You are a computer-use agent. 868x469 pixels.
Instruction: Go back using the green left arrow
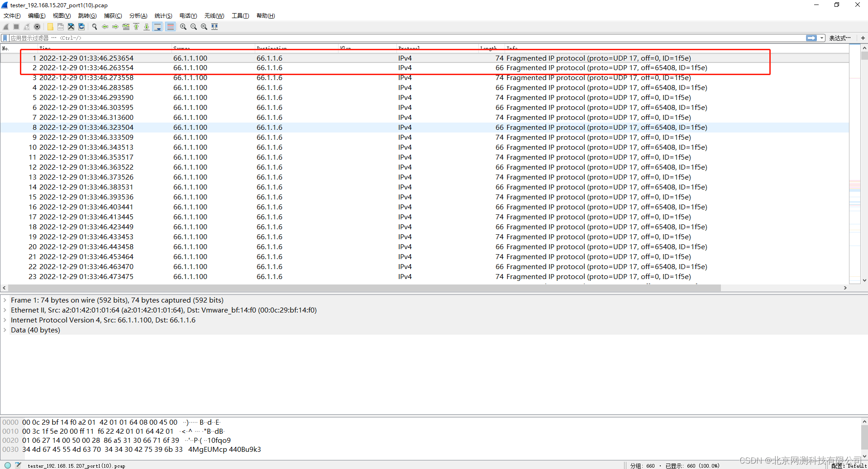point(105,27)
